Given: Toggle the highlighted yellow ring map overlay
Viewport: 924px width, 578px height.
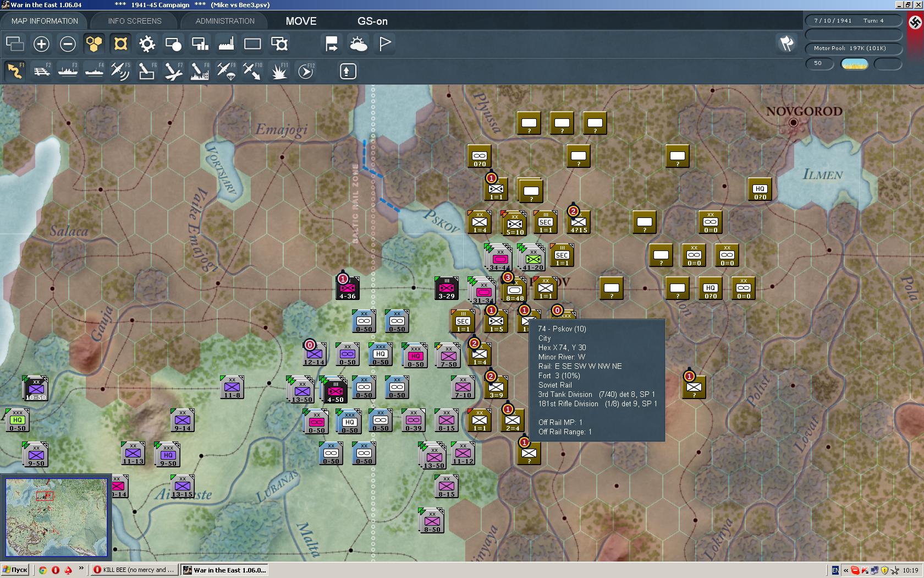Looking at the screenshot, I should pos(120,43).
